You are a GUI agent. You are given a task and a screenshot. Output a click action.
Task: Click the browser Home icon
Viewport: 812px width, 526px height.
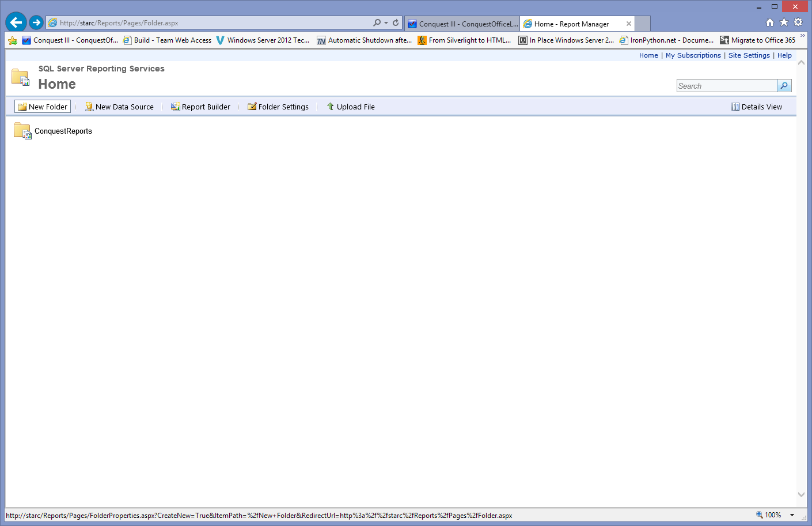click(x=770, y=22)
